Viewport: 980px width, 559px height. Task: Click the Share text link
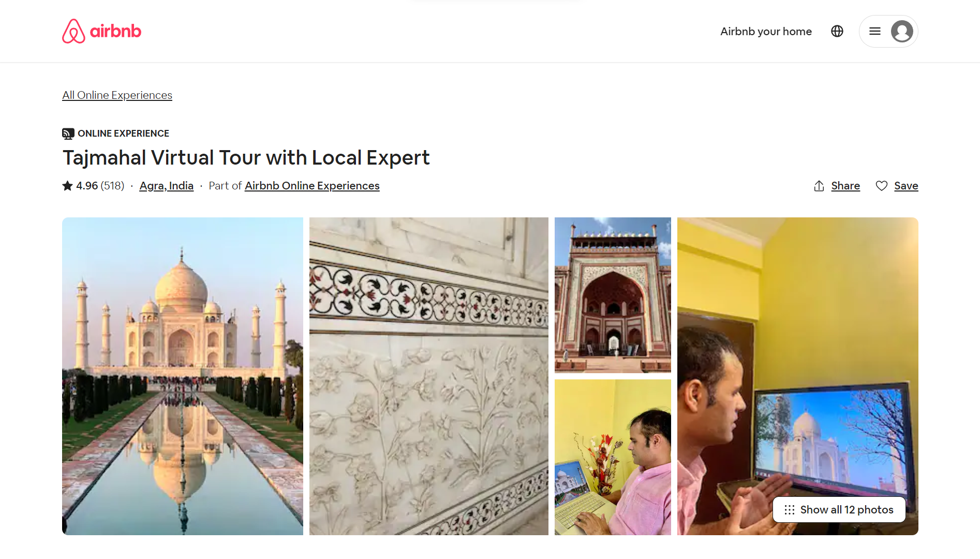click(x=845, y=186)
